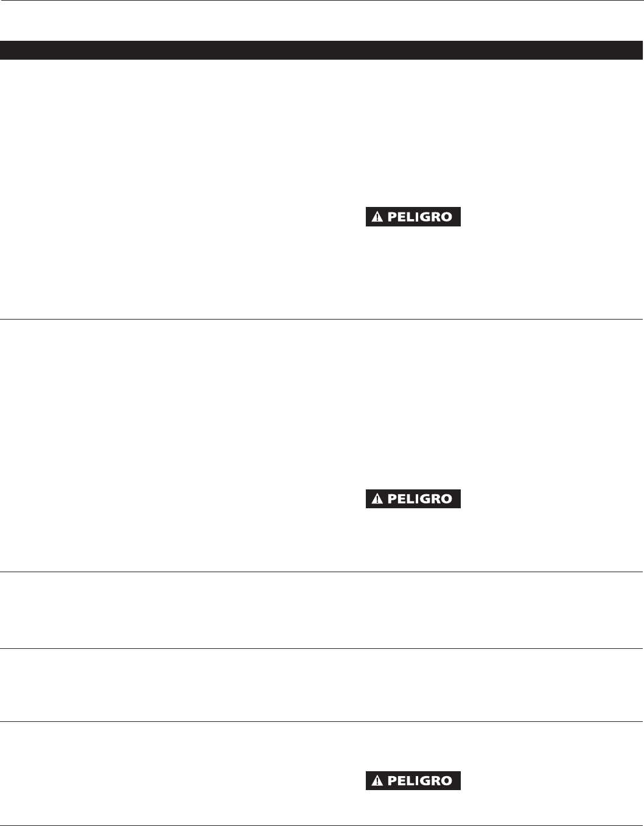Click the divider line under the second table row
The width and height of the screenshot is (644, 826).
click(321, 572)
